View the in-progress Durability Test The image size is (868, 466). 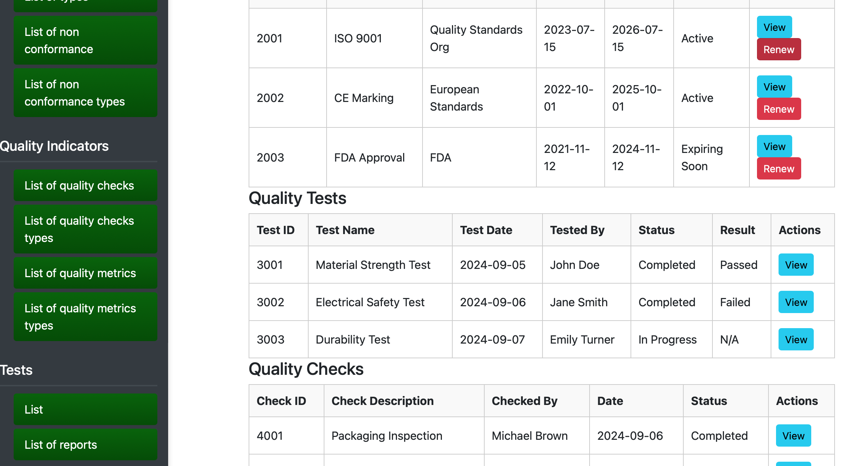[x=796, y=339]
